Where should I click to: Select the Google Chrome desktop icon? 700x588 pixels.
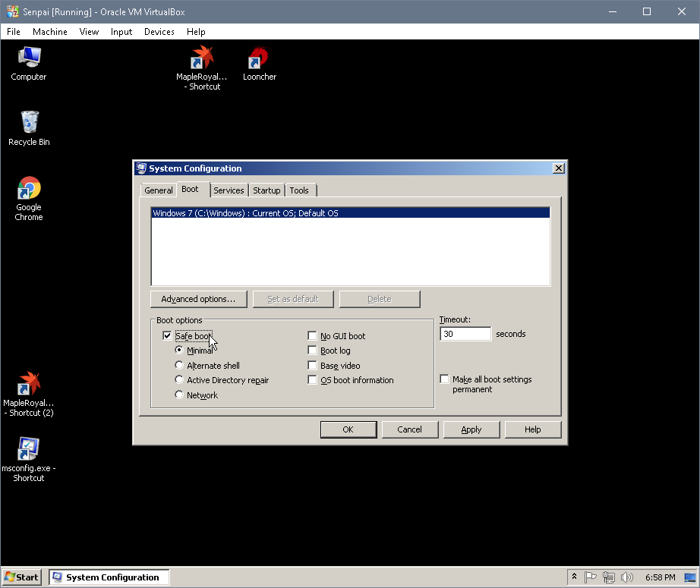coord(29,199)
